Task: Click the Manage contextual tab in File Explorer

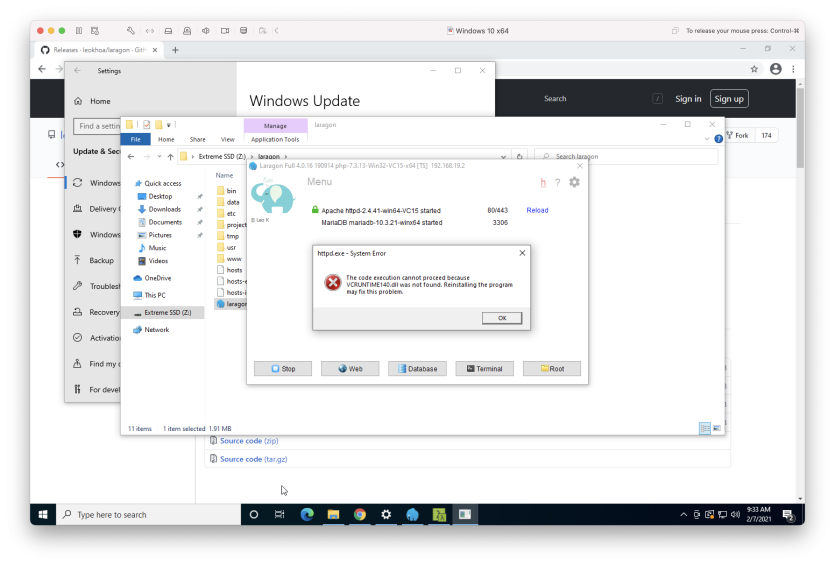Action: [x=275, y=126]
